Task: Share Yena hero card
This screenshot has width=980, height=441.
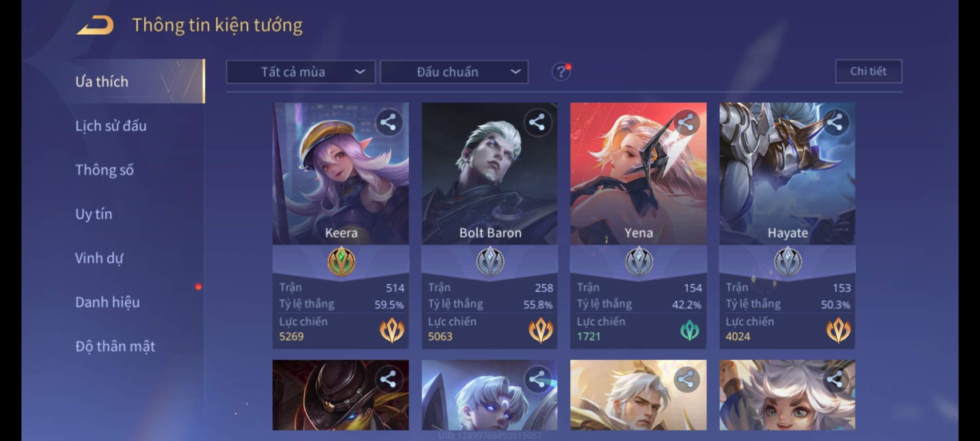Action: (x=686, y=122)
